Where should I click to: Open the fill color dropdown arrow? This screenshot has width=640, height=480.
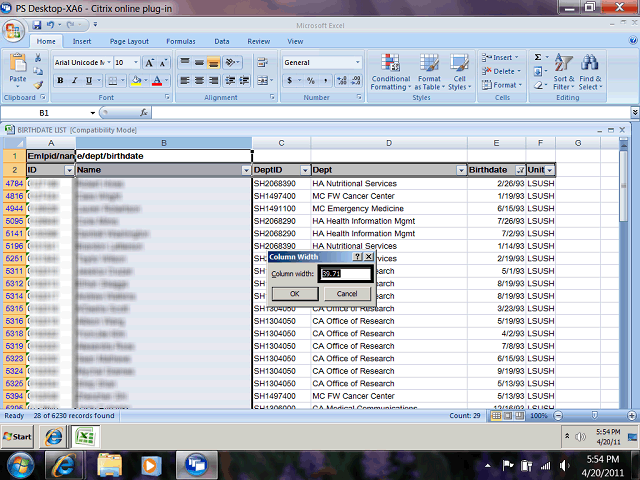pyautogui.click(x=146, y=80)
